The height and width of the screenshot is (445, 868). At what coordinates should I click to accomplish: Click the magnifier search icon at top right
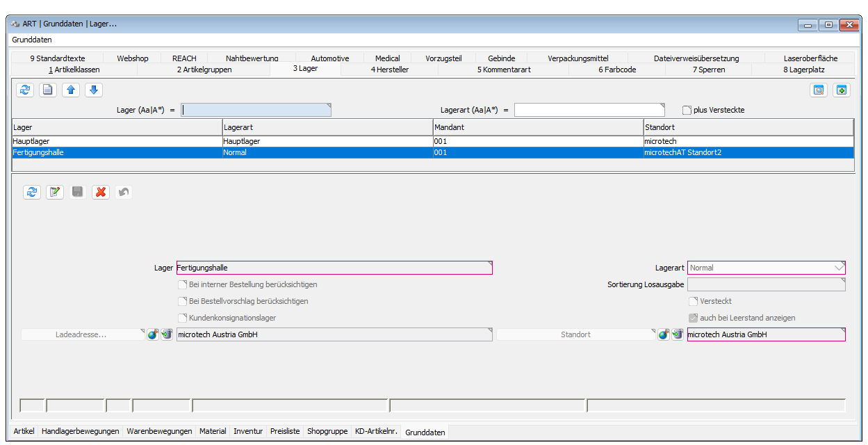819,90
